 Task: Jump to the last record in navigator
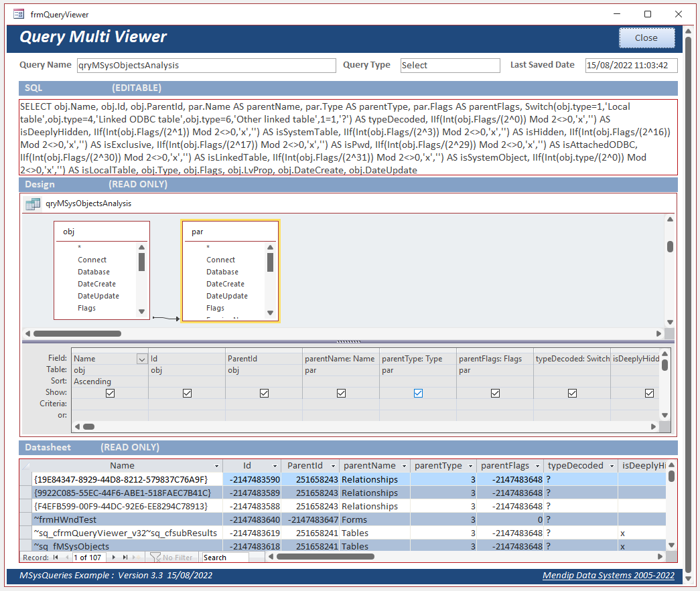pos(125,557)
